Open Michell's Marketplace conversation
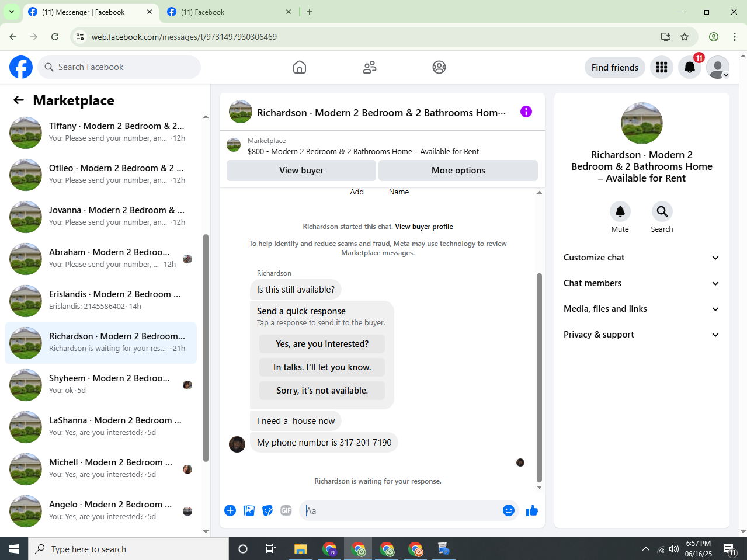Screen dimensions: 747x560 point(100,468)
